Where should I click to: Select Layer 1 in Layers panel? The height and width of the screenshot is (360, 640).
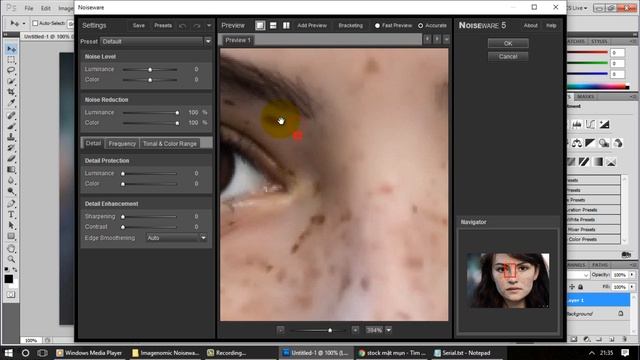[599, 300]
